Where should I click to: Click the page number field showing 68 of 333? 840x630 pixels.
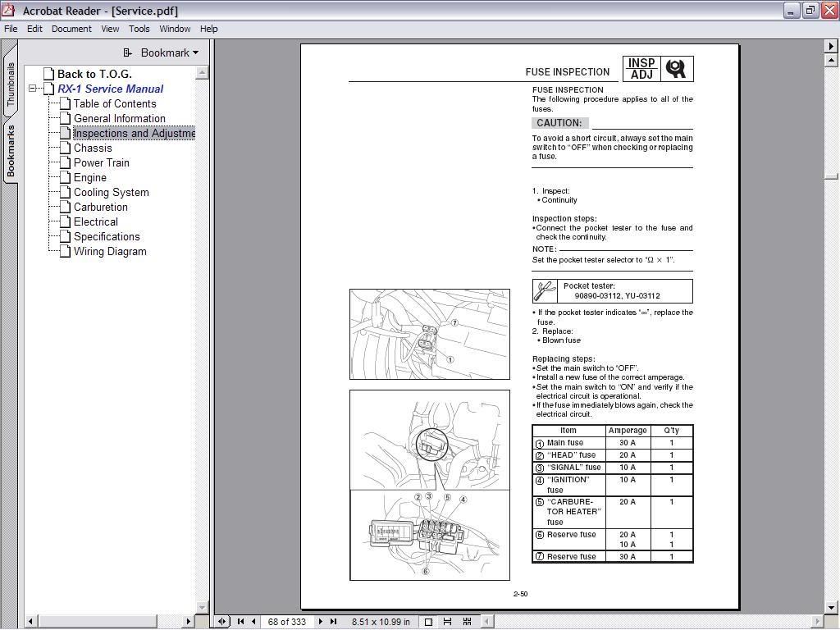[287, 622]
